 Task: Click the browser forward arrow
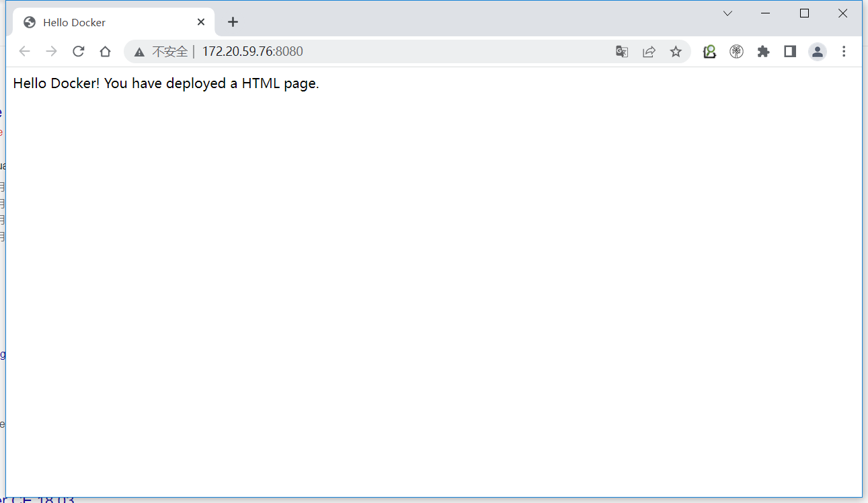52,52
